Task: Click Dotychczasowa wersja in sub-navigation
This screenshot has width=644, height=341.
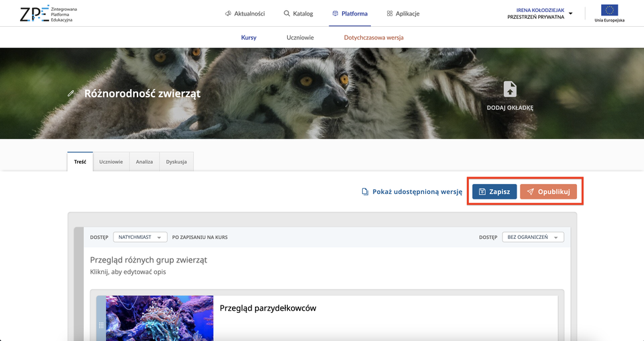Action: pos(374,38)
